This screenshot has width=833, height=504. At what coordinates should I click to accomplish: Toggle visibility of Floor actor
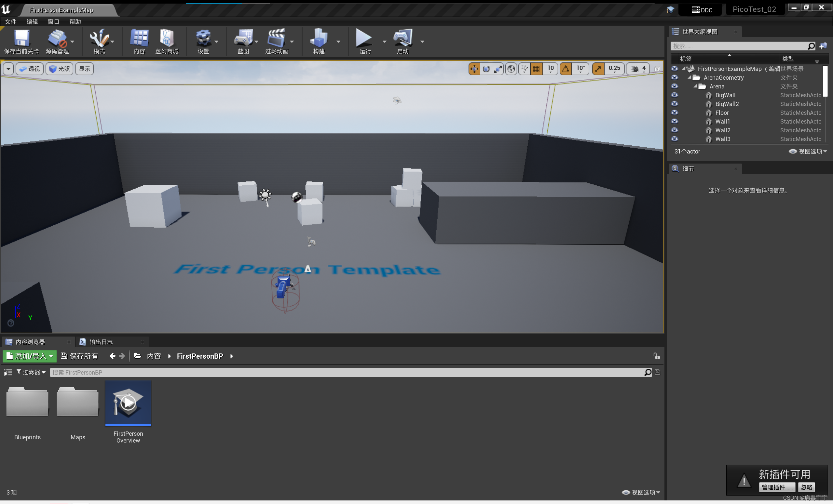[x=675, y=113]
